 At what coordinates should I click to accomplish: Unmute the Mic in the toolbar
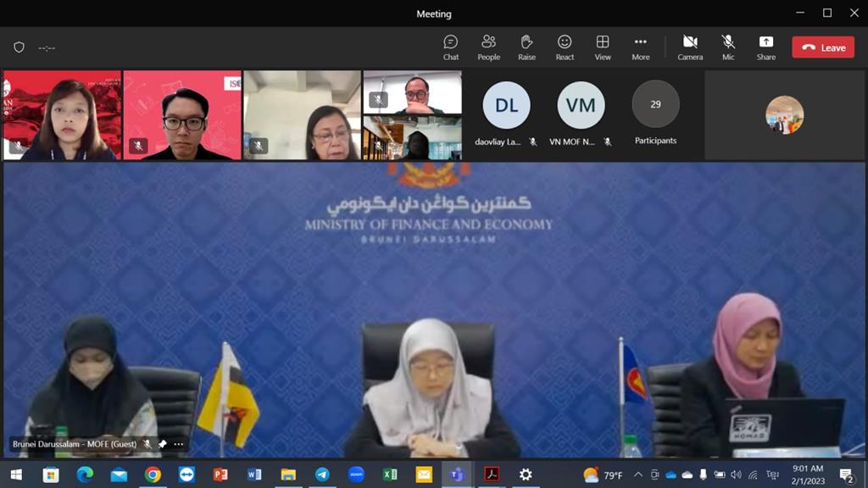point(728,47)
